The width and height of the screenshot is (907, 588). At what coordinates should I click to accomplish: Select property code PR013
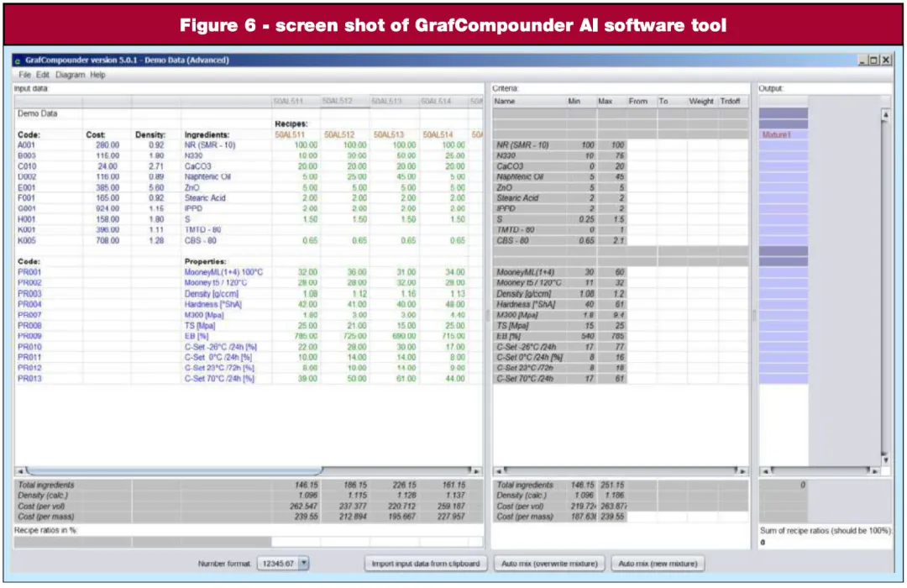(29, 379)
